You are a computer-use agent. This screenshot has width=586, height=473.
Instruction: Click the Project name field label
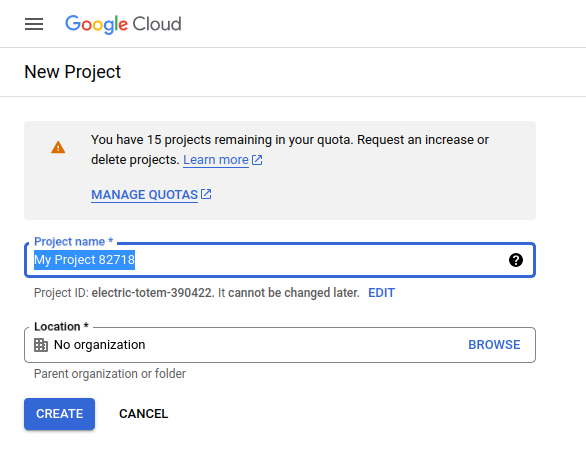pos(73,241)
